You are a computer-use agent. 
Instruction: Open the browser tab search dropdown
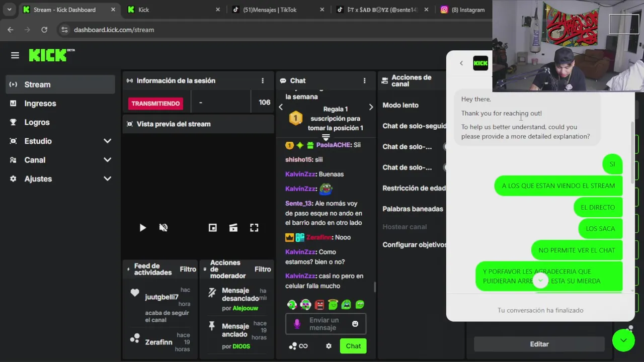(x=9, y=10)
